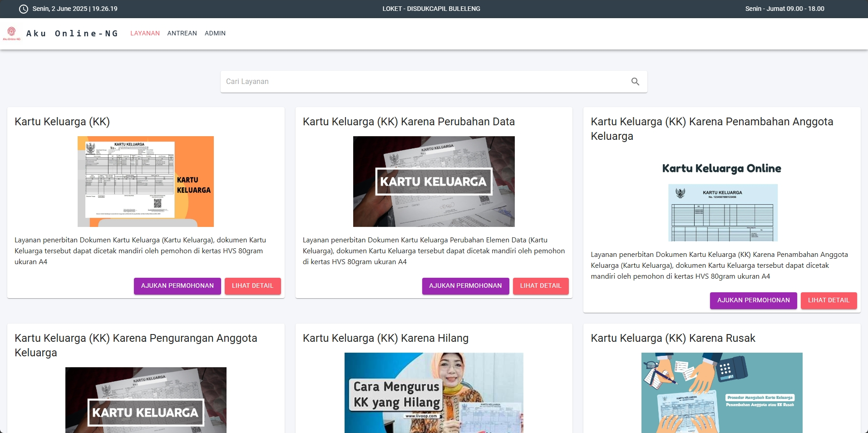Click the Pengurangan Anggota Keluarga card image
Image resolution: width=868 pixels, height=433 pixels.
point(146,399)
